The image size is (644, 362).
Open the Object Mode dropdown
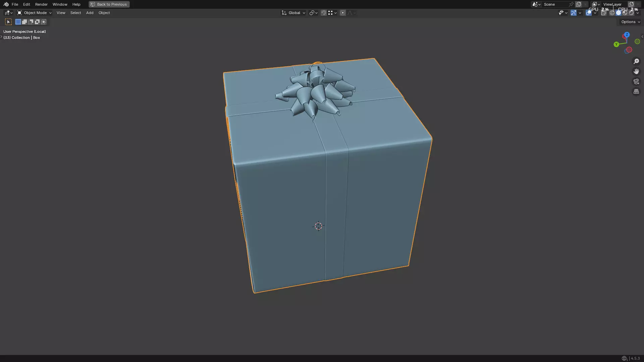[x=34, y=13]
